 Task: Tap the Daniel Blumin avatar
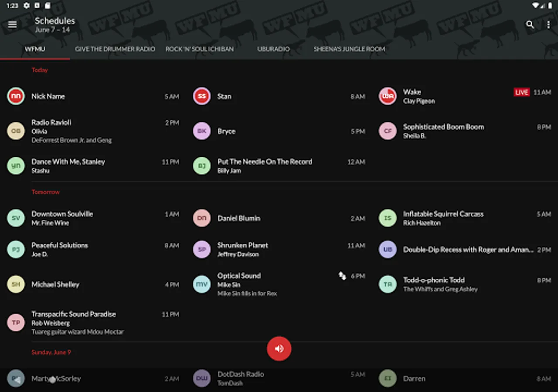pos(202,218)
